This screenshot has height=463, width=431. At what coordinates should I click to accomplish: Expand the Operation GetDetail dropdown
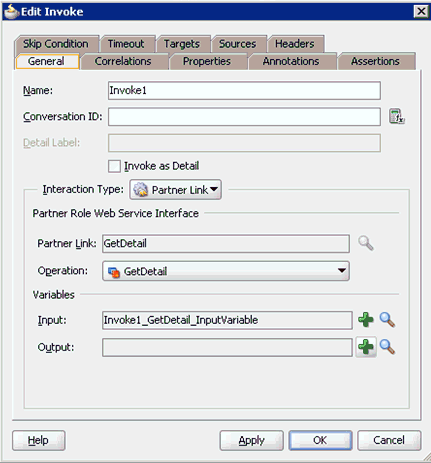[226, 271]
